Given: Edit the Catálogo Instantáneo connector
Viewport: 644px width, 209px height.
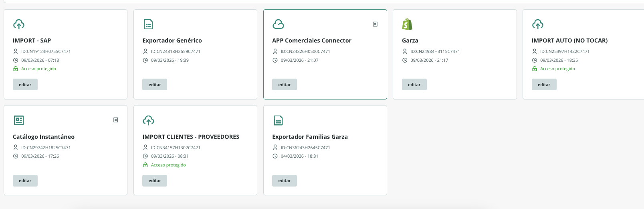Looking at the screenshot, I should [25, 181].
